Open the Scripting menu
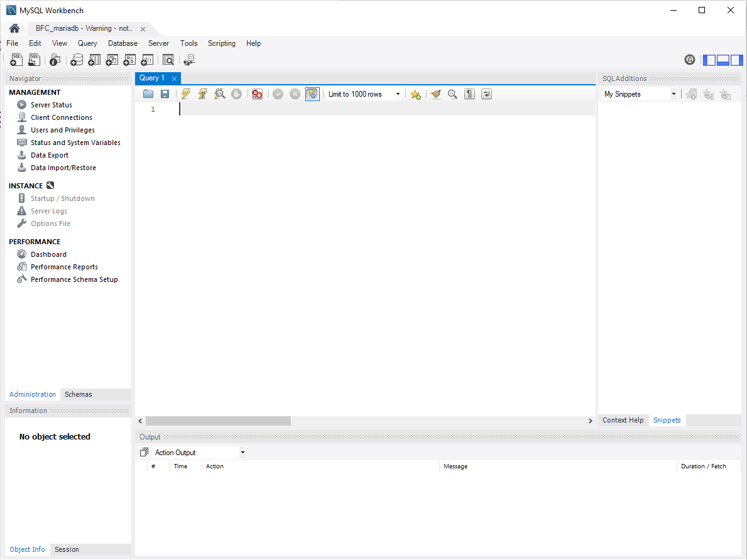747x560 pixels. click(x=222, y=43)
